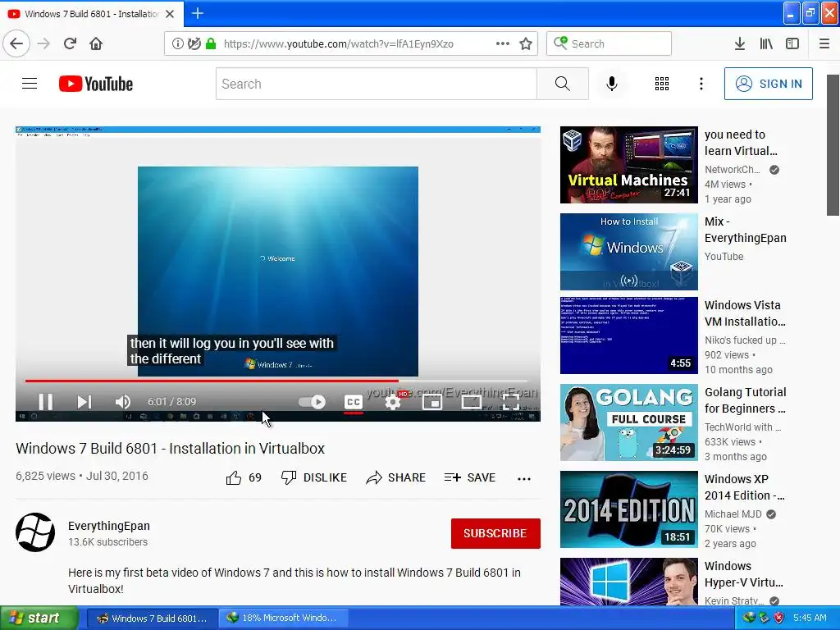840x630 pixels.
Task: Show site information icon in address bar
Action: [177, 43]
